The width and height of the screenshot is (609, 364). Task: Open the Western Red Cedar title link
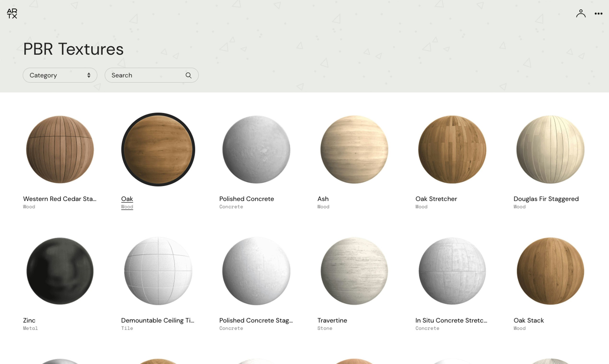(x=60, y=199)
